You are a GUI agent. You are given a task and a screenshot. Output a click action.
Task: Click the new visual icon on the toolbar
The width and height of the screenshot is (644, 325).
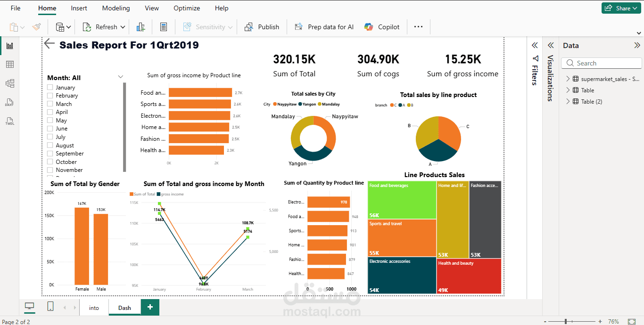140,27
